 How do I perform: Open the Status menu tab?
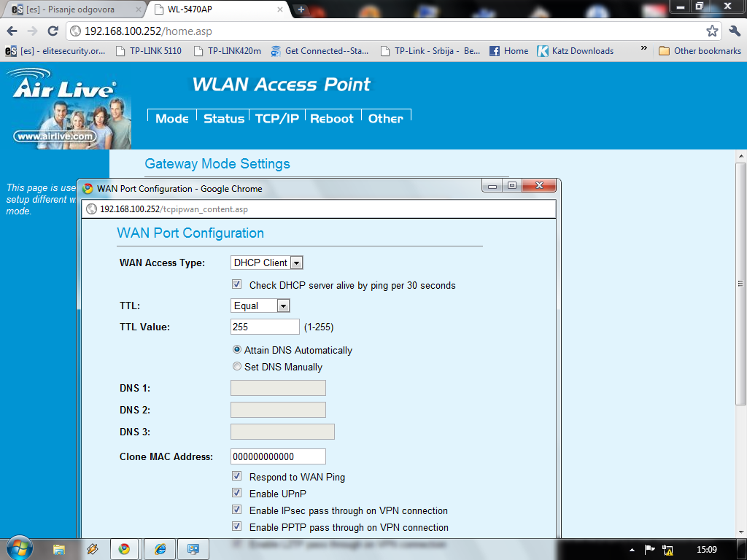click(224, 119)
